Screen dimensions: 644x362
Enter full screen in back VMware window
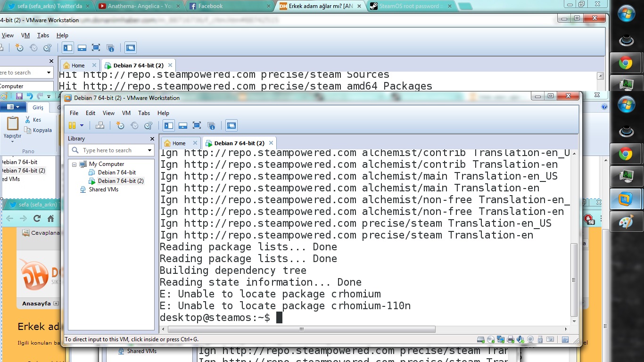[x=96, y=48]
